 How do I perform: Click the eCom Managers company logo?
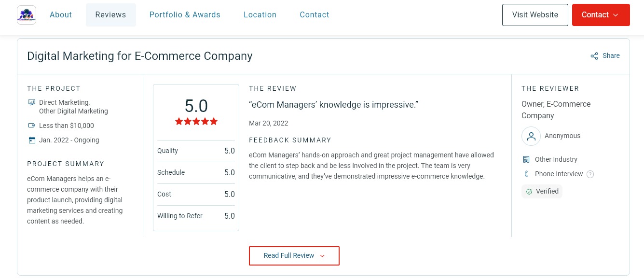pos(27,15)
